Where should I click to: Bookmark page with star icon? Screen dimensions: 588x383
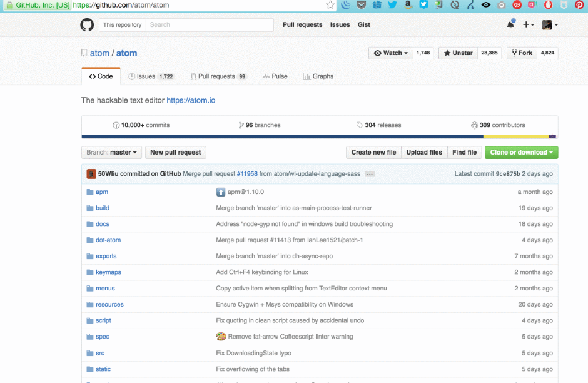click(x=330, y=5)
